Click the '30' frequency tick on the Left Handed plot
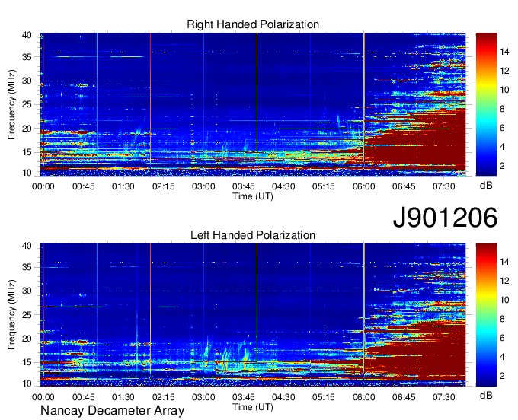 tap(27, 291)
